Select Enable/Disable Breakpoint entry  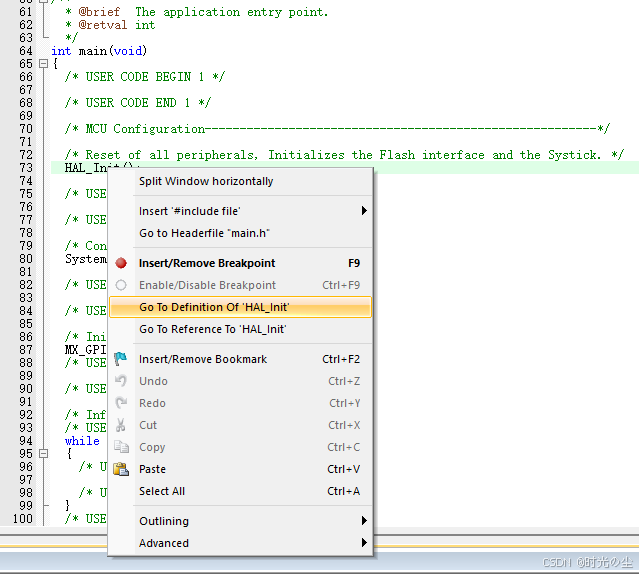click(240, 285)
